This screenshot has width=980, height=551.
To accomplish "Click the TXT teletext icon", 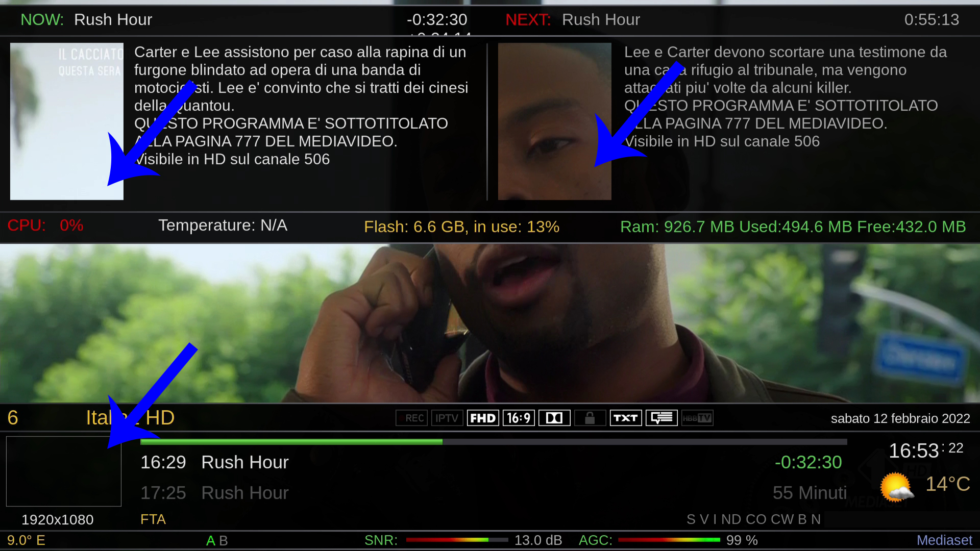I will 626,418.
